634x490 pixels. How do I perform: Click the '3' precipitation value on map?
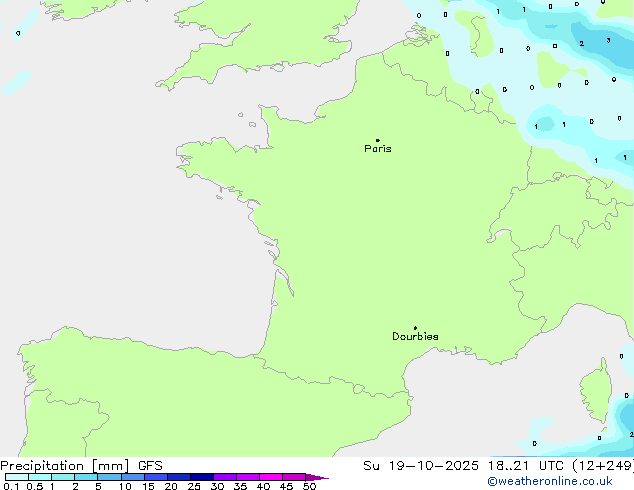[x=608, y=40]
